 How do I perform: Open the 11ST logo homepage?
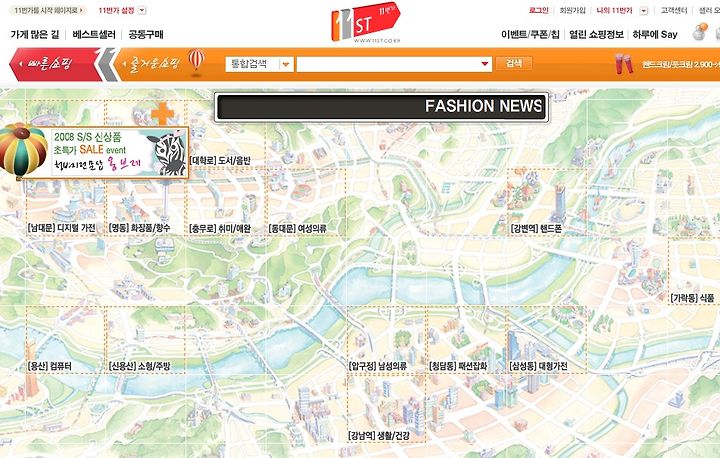(x=366, y=23)
